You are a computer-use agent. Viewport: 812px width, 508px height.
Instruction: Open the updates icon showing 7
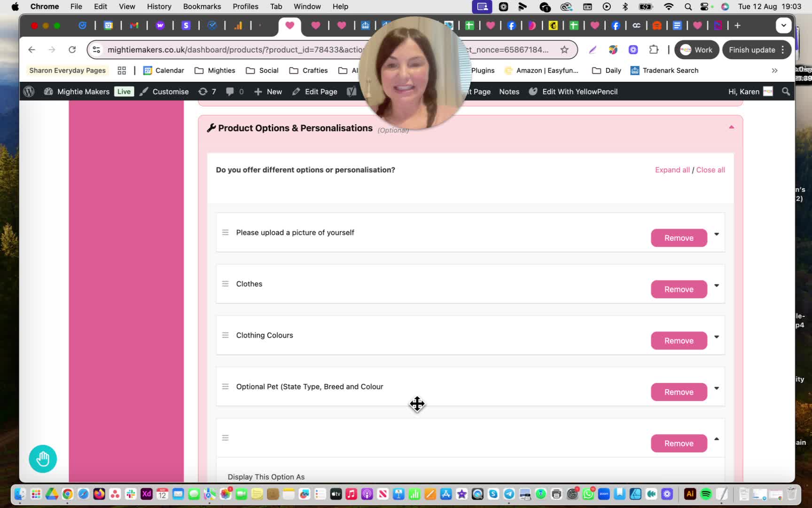tap(207, 92)
